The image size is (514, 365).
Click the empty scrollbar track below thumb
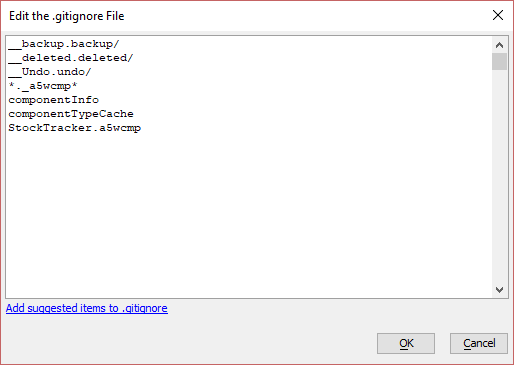[499, 176]
